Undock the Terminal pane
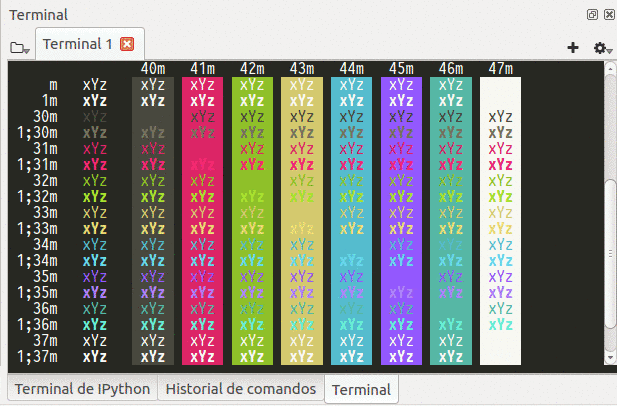 (x=593, y=15)
